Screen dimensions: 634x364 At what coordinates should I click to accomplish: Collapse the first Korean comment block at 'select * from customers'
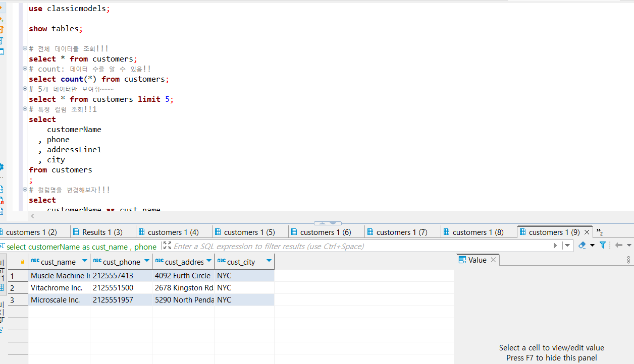(25, 48)
